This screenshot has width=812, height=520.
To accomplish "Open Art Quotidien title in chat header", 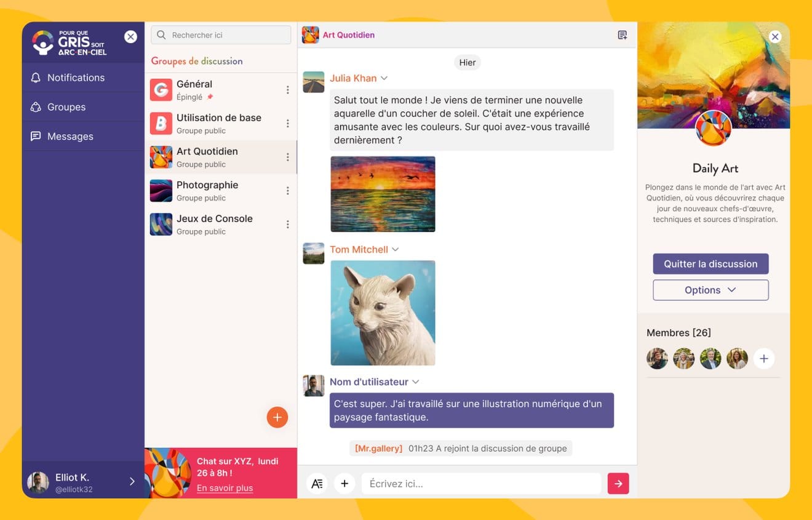I will pos(348,35).
